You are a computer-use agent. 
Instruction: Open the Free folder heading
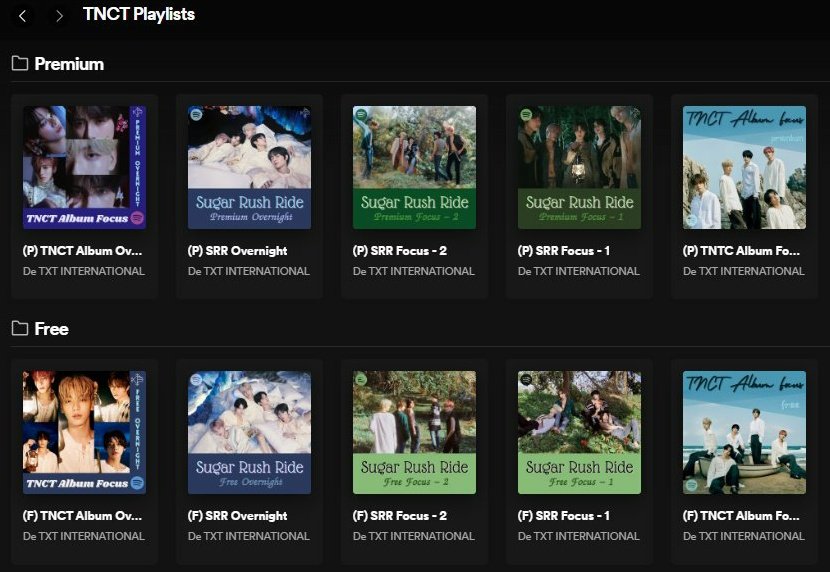pyautogui.click(x=51, y=329)
